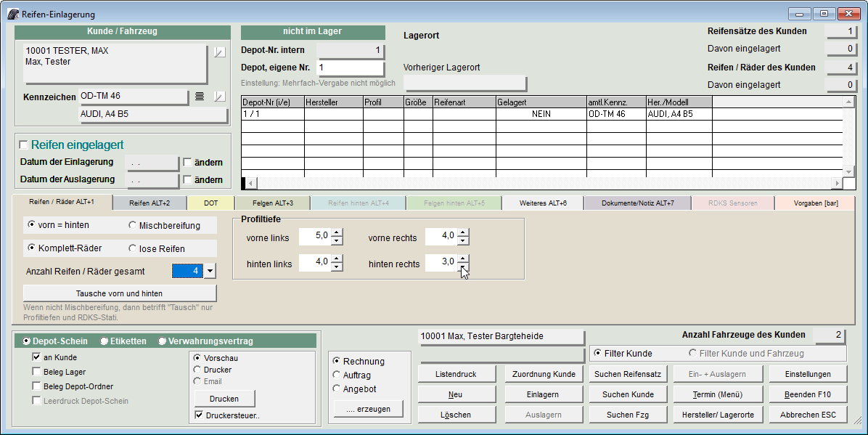The height and width of the screenshot is (435, 868).
Task: Decrease hinten rechts tread depth
Action: (463, 267)
